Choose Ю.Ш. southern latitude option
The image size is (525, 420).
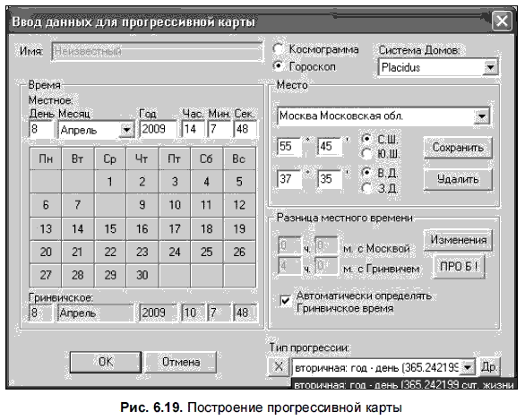coord(366,154)
